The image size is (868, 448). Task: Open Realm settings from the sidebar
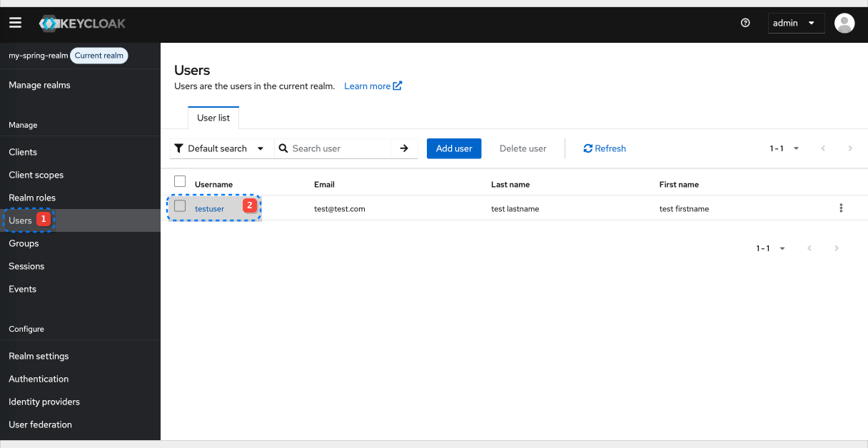[x=39, y=356]
